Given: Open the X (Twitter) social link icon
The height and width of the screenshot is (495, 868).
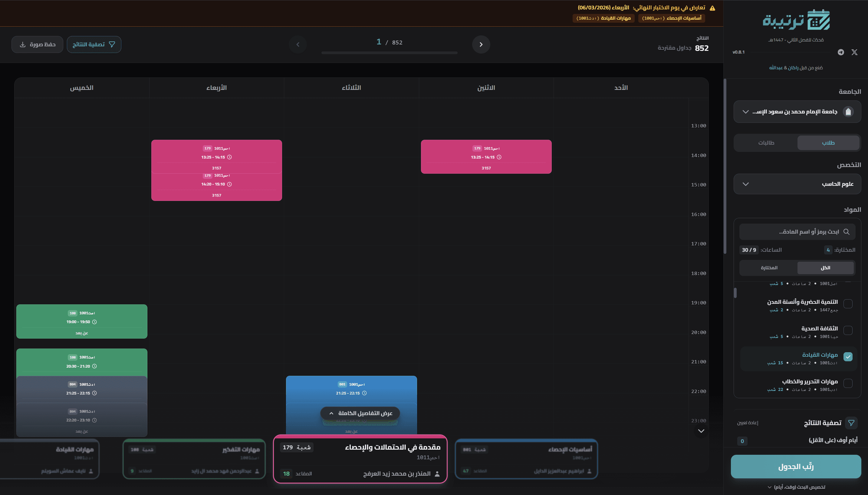Looking at the screenshot, I should coord(854,52).
